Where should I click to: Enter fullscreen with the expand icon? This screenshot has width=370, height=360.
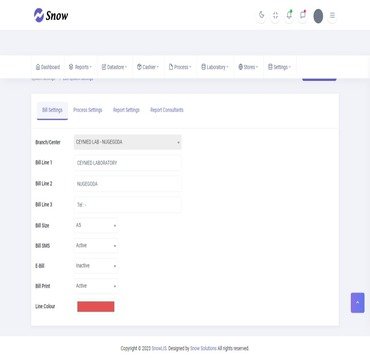[x=275, y=15]
